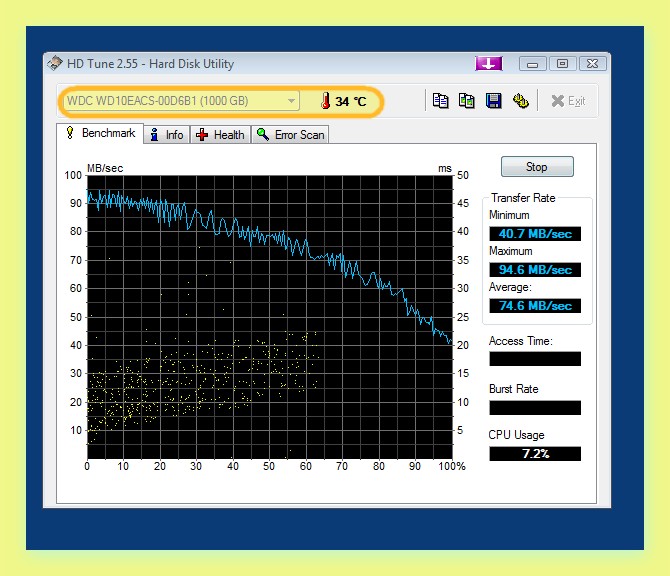This screenshot has width=670, height=576.
Task: Click the Exit button in toolbar
Action: [x=568, y=101]
